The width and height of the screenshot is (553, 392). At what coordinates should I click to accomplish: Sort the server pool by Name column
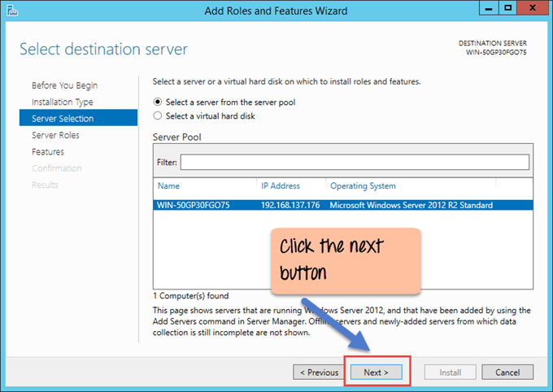(x=168, y=185)
